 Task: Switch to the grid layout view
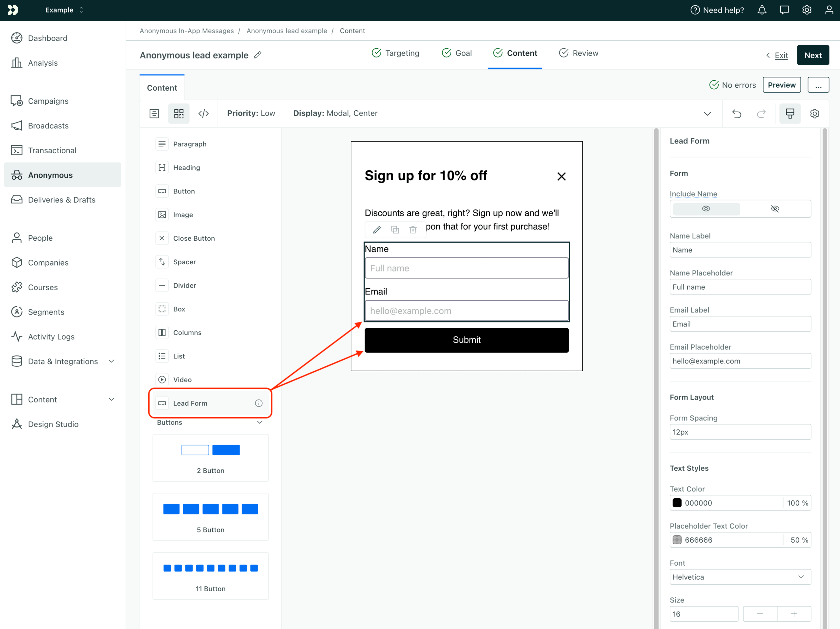pyautogui.click(x=179, y=113)
